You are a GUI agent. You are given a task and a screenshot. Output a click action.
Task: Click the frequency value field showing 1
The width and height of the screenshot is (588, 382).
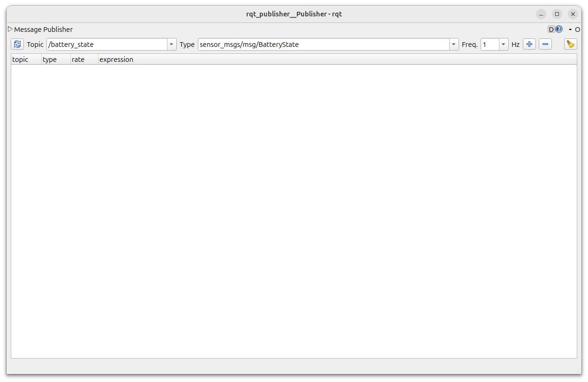pos(490,45)
